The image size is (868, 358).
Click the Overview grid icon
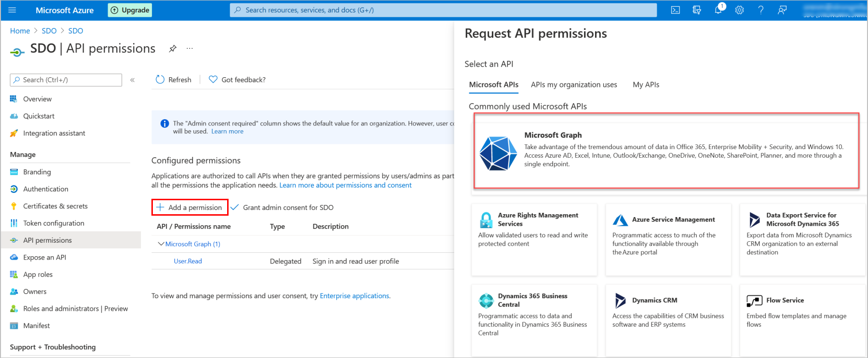14,99
